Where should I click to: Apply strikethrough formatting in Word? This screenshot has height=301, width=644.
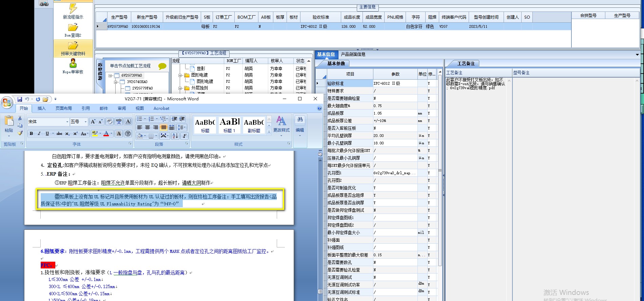point(59,134)
